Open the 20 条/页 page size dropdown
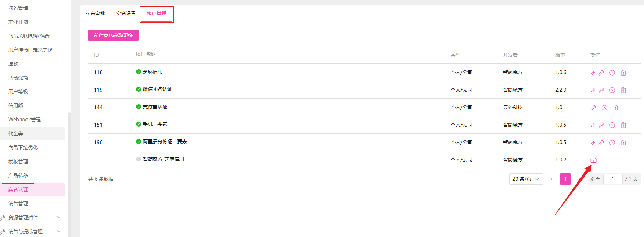644x237 pixels. [526, 179]
